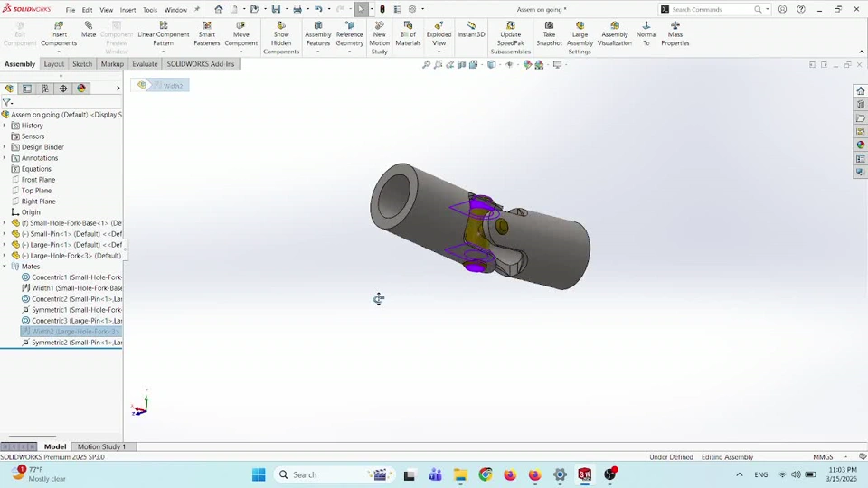
Task: Select the Move Component tool
Action: click(241, 34)
